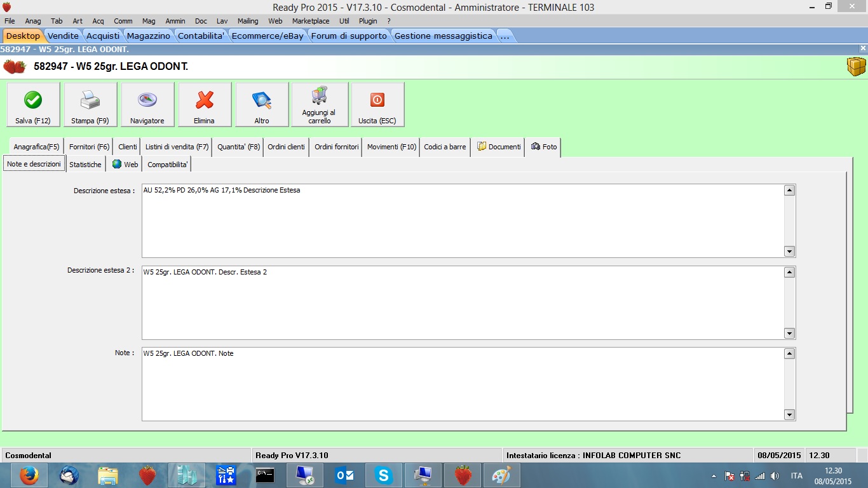
Task: Click the package box icon at top right
Action: tap(857, 66)
